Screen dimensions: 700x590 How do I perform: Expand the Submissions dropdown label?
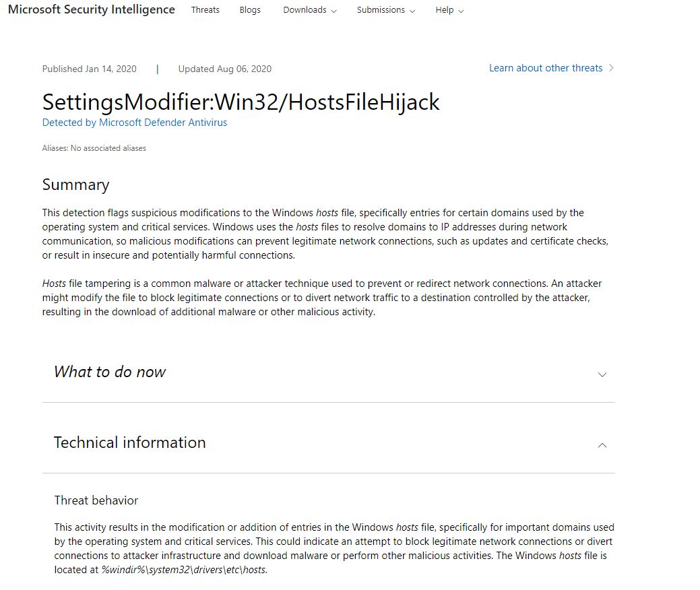pyautogui.click(x=381, y=10)
